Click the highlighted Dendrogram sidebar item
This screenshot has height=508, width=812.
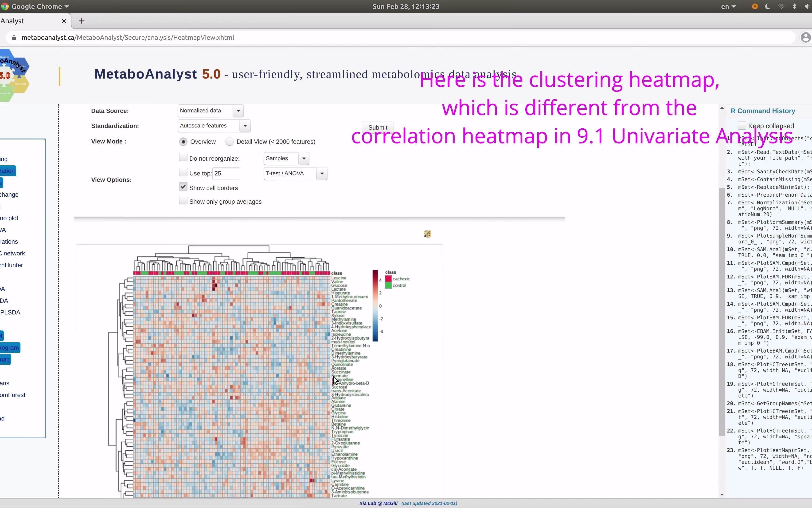click(x=10, y=348)
